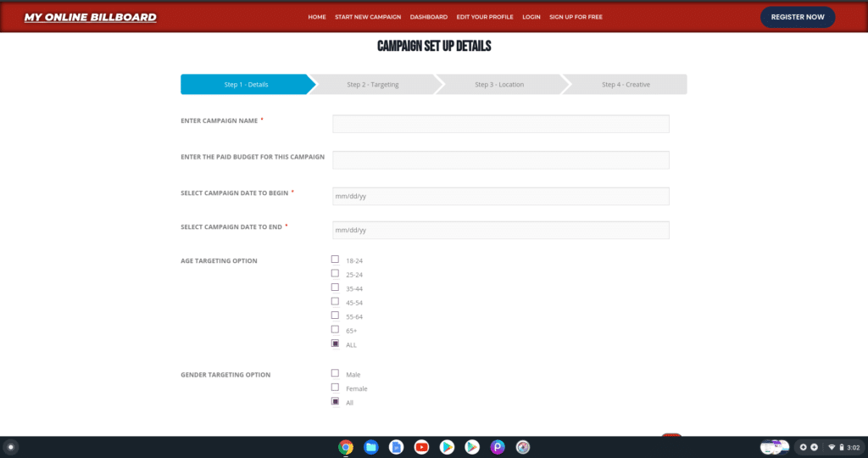Open the recent screenshots preview in shelf

775,447
